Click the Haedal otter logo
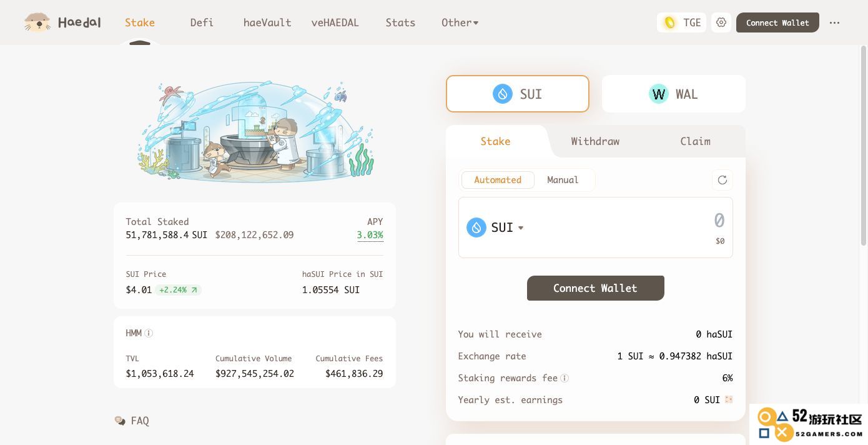Image resolution: width=868 pixels, height=445 pixels. click(x=37, y=22)
